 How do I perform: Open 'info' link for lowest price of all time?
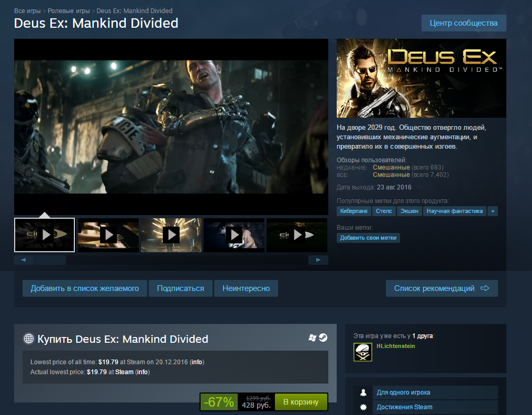click(197, 362)
